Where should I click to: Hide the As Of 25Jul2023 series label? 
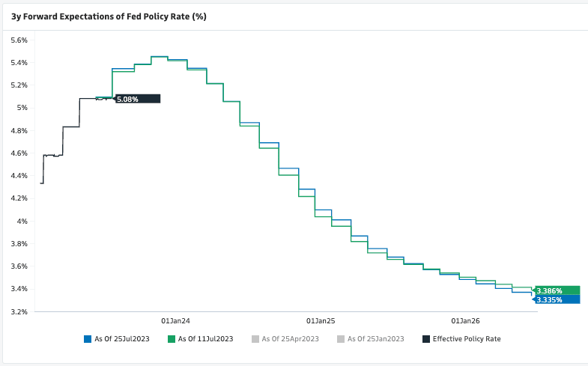pyautogui.click(x=122, y=339)
